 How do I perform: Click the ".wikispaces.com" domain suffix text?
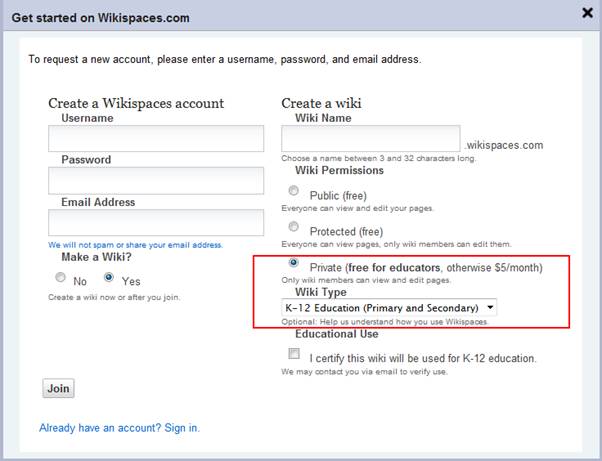point(505,145)
